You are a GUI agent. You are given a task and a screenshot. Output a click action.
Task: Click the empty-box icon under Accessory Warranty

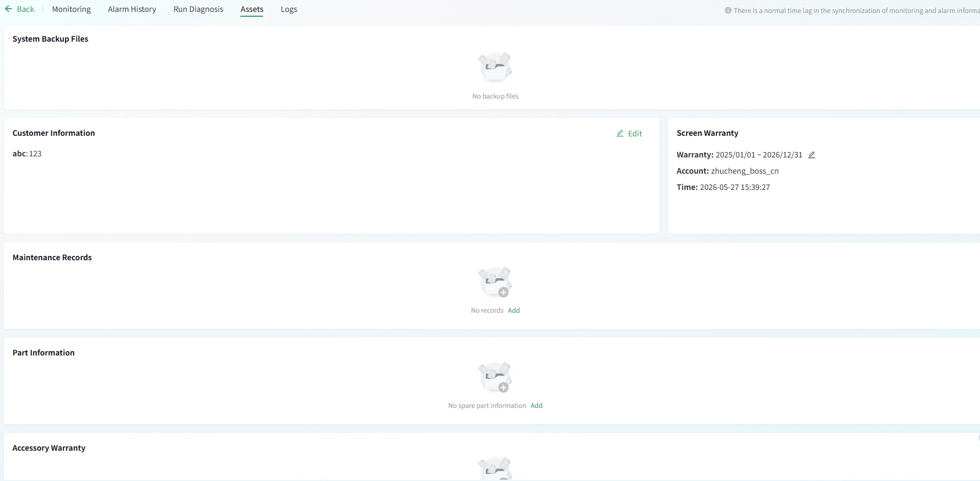(x=495, y=469)
